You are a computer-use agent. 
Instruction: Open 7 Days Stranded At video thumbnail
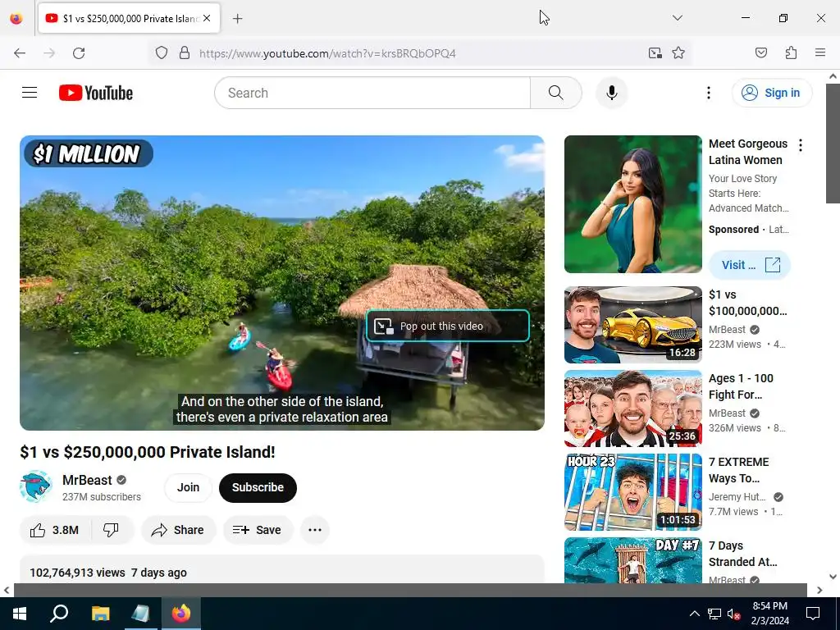pos(632,559)
